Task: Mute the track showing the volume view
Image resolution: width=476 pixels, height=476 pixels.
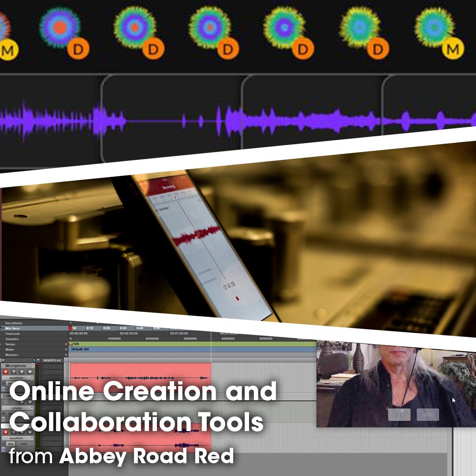Action: pyautogui.click(x=30, y=402)
